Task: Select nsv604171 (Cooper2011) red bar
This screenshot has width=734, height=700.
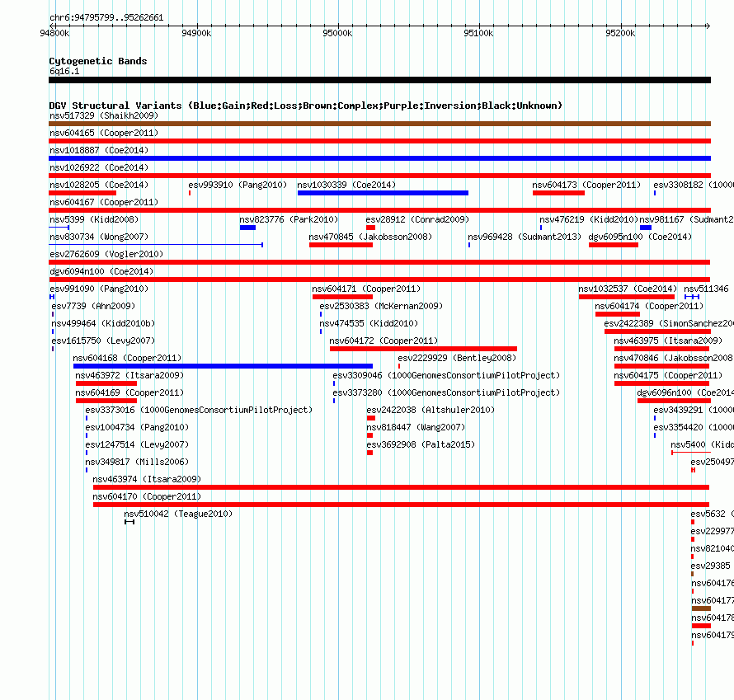Action: click(x=342, y=297)
